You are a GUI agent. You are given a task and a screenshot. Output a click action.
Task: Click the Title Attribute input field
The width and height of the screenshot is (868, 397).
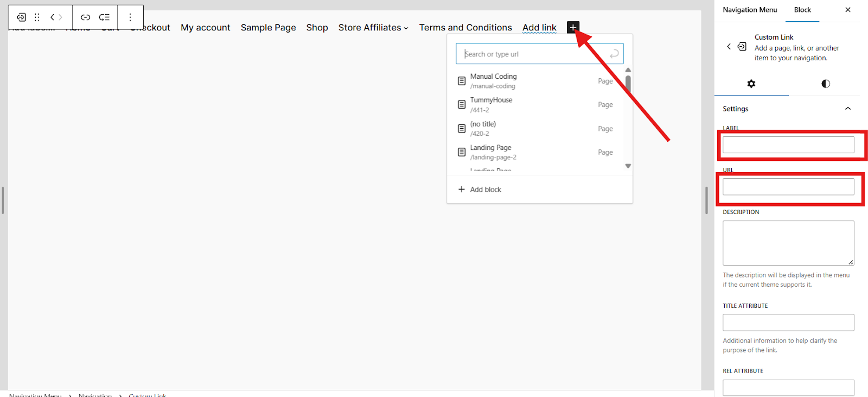coord(788,323)
